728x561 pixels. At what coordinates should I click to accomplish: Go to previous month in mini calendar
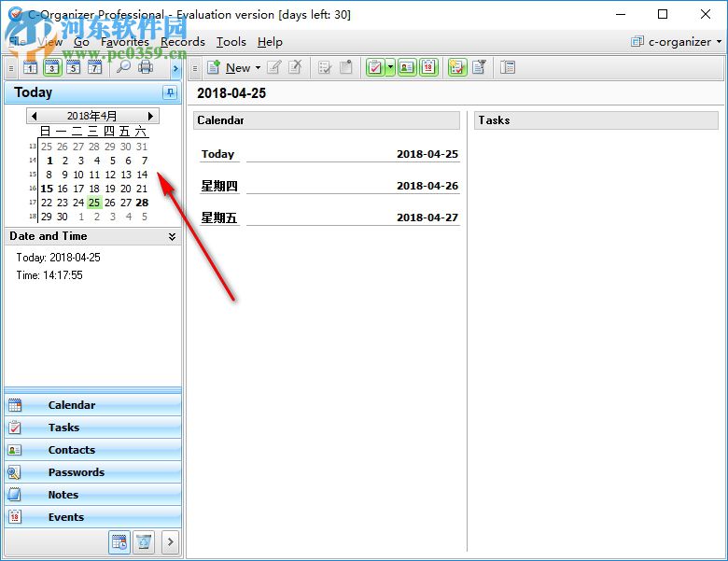[x=34, y=116]
